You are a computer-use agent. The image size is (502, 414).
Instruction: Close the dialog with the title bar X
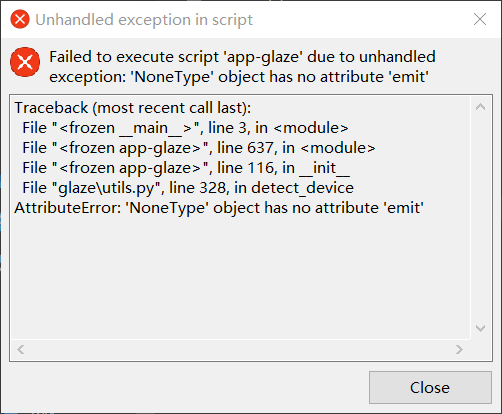click(480, 19)
